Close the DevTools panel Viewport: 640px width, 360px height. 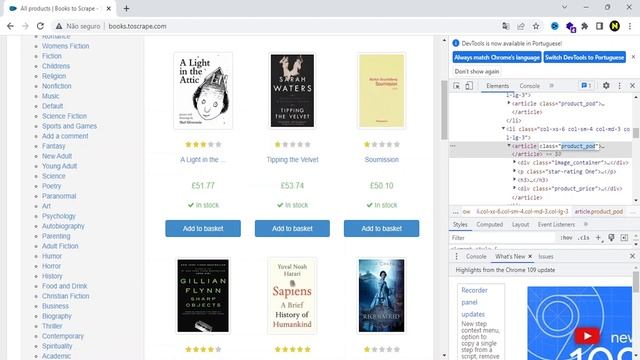[632, 85]
